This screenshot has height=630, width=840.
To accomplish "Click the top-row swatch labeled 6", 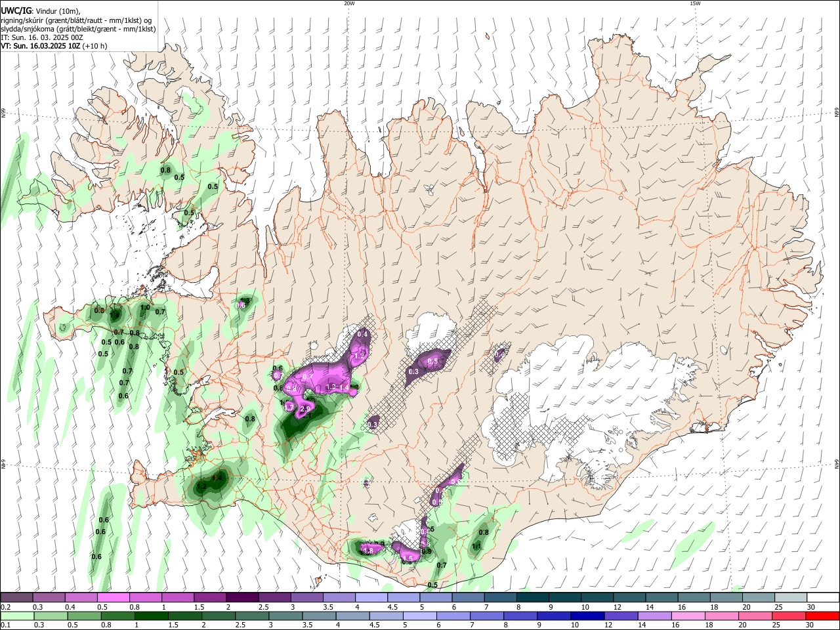I will point(468,598).
